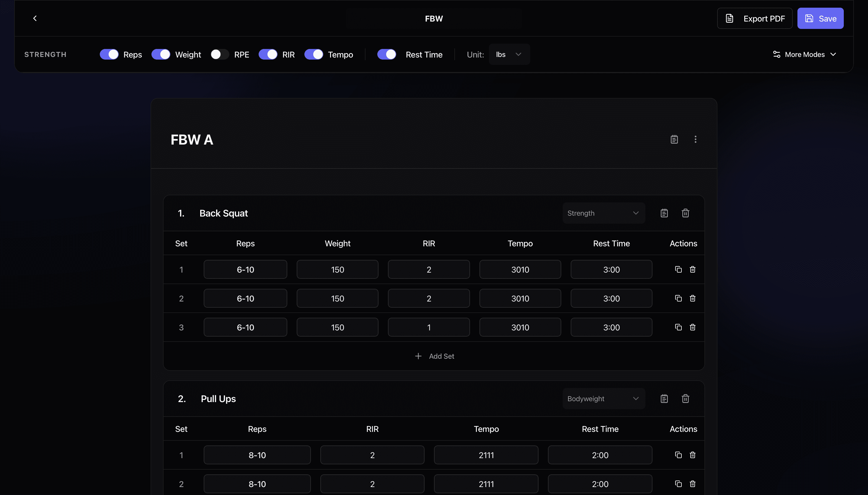Toggle the Weight column switch

(x=161, y=54)
